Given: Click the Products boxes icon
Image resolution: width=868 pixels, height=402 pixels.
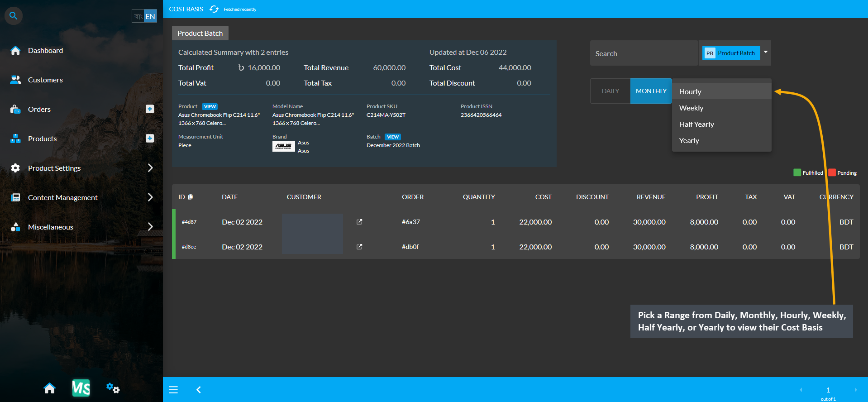Looking at the screenshot, I should tap(15, 139).
